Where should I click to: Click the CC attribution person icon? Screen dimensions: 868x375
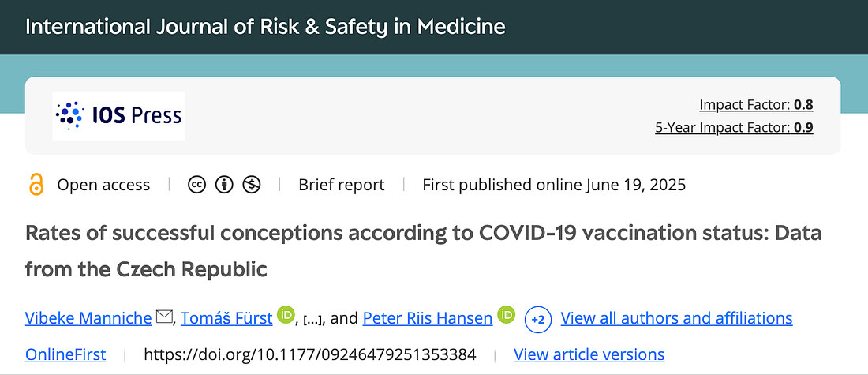click(x=224, y=185)
